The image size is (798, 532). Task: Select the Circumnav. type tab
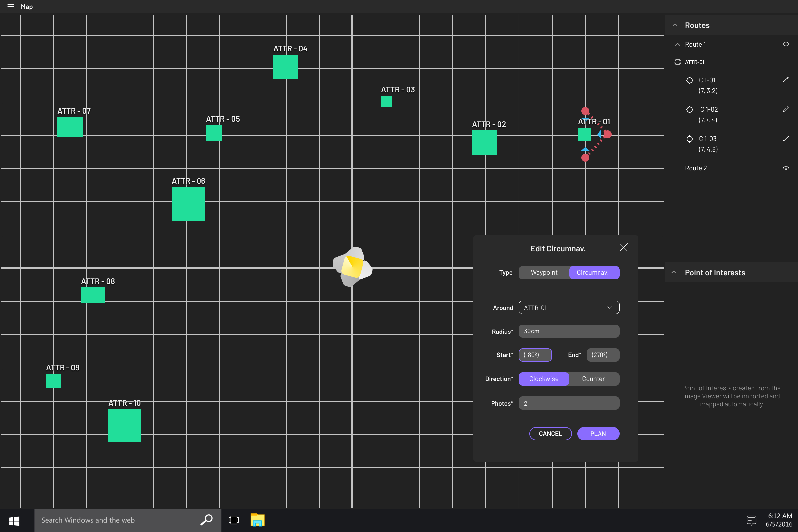click(x=593, y=272)
